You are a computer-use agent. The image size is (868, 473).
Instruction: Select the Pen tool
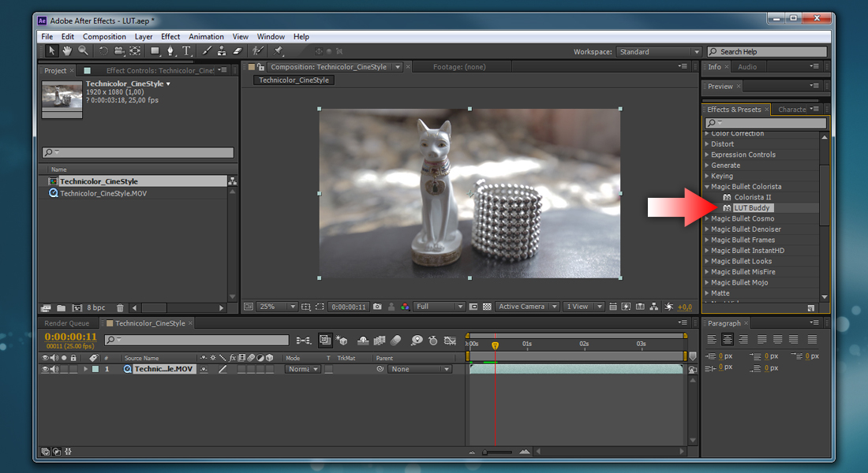pos(170,50)
